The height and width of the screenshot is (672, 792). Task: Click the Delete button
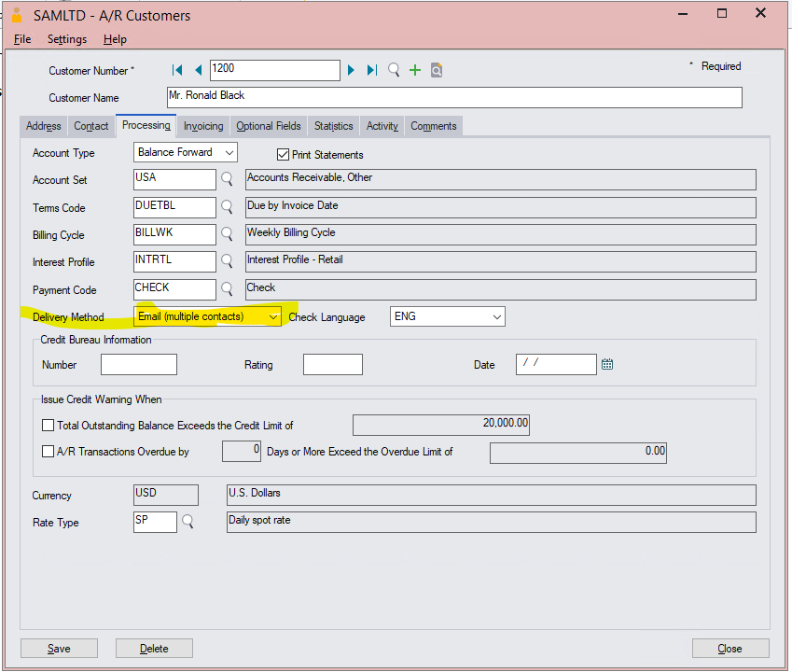[x=154, y=649]
